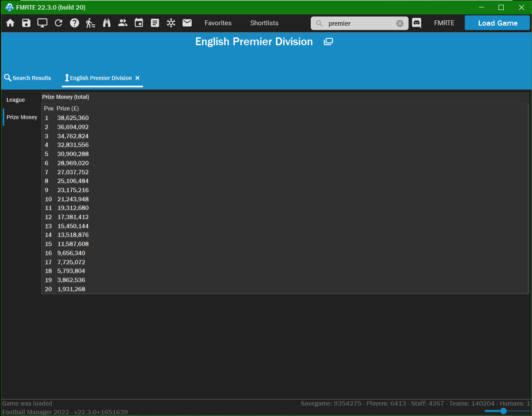Maximize the FMRTE window
This screenshot has width=532, height=416.
pyautogui.click(x=501, y=7)
